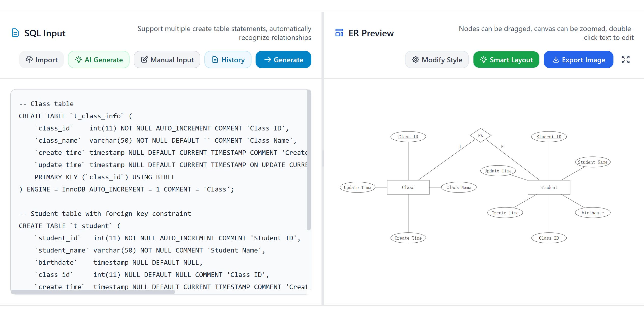Export the ER diagram as image
Screen dimensions: 644x325
578,60
